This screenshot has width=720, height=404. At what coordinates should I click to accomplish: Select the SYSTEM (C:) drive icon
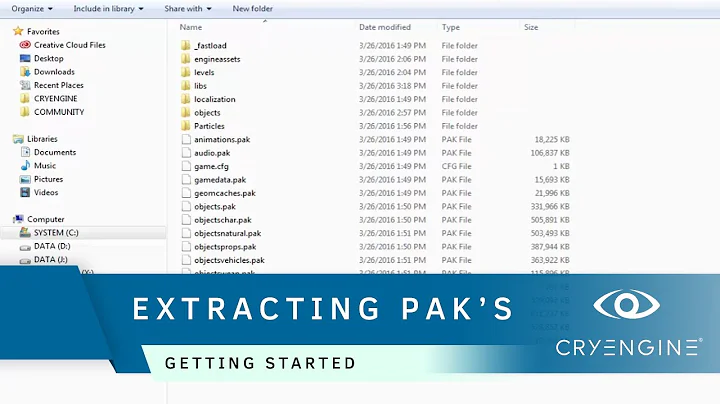(24, 232)
